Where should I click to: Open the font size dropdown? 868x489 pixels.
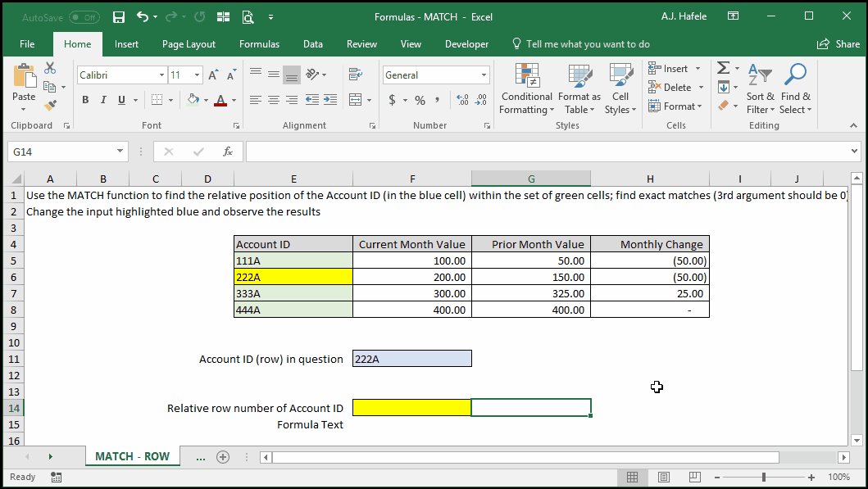[x=197, y=75]
